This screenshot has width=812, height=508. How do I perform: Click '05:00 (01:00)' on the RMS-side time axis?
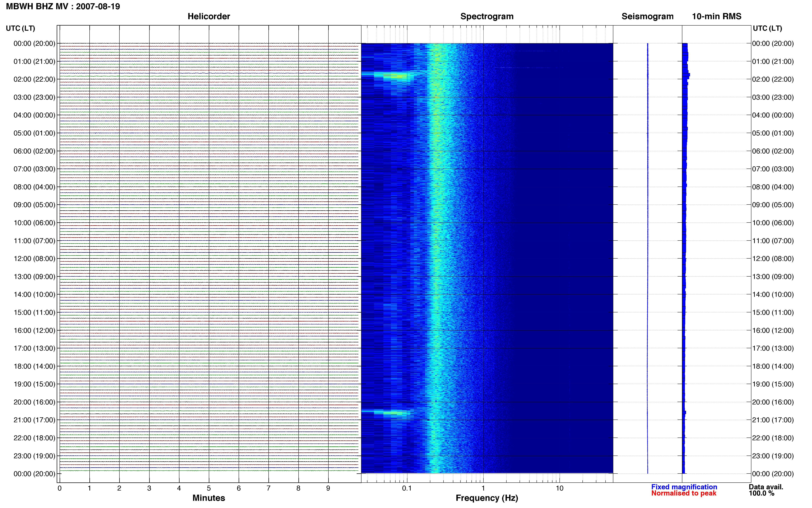click(x=773, y=133)
